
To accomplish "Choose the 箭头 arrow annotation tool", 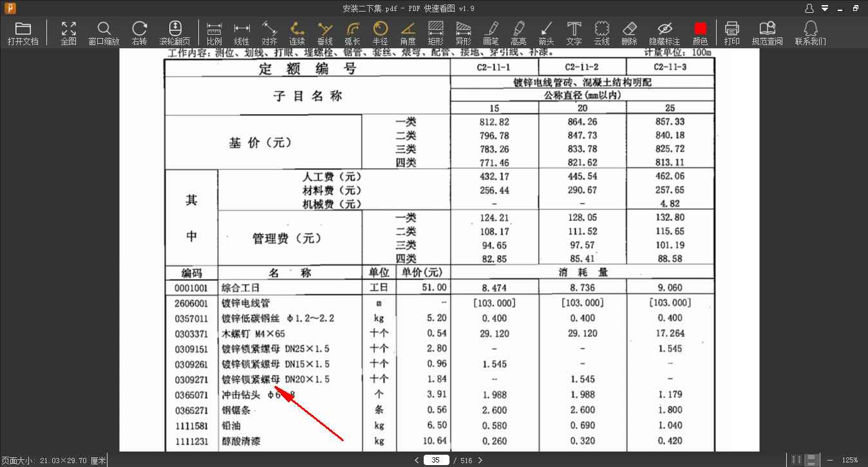I will coord(547,33).
